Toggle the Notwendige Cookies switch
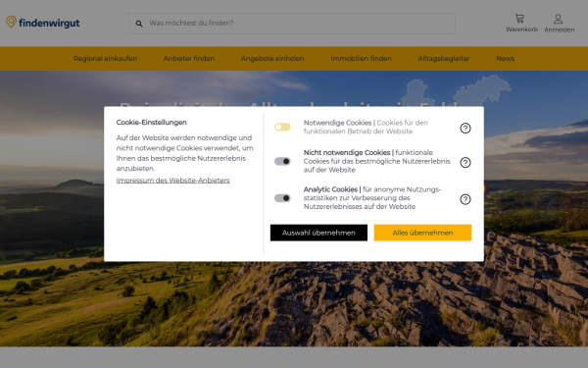This screenshot has height=368, width=588. pos(282,127)
